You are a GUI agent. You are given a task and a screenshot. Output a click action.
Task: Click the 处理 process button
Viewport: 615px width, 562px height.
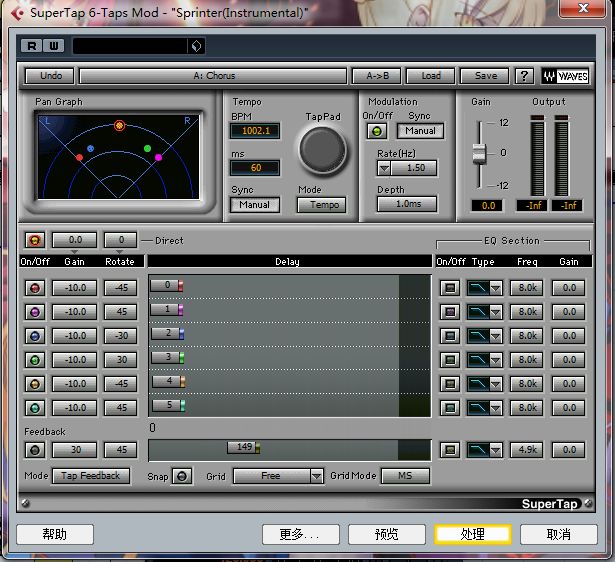473,534
